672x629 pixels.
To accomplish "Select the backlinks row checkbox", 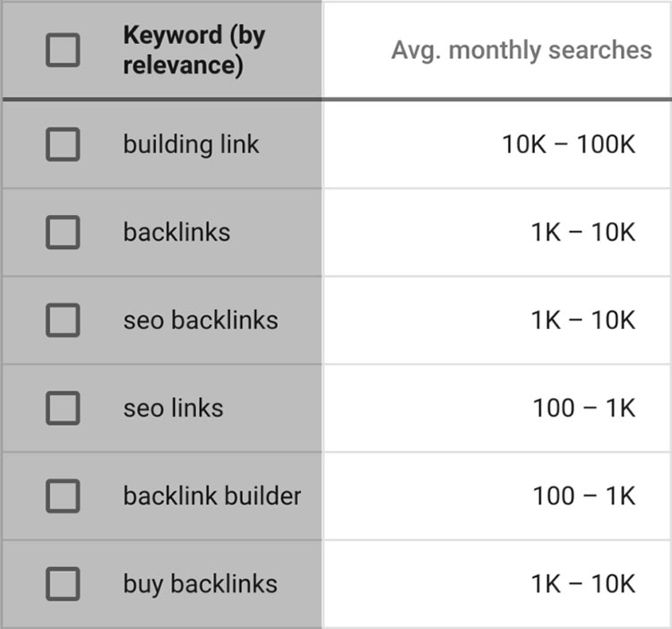I will 63,232.
